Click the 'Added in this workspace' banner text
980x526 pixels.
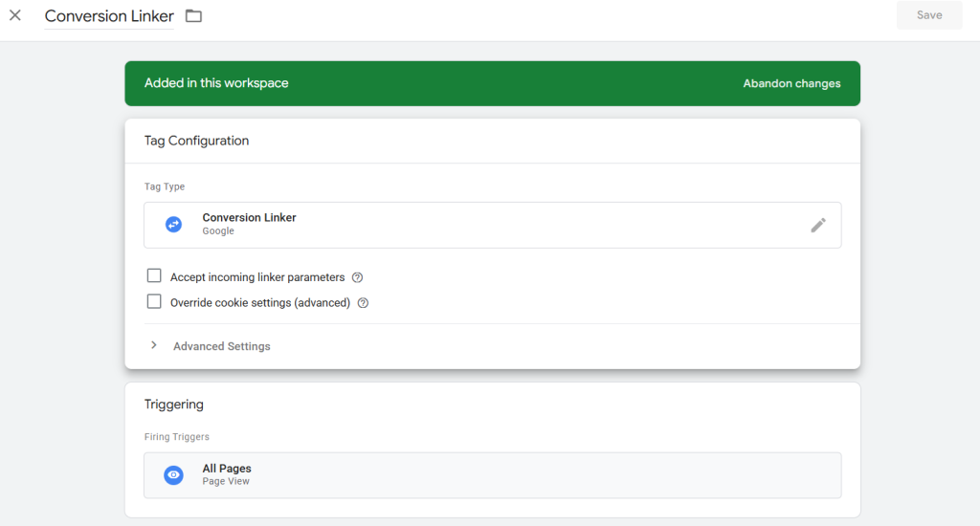point(216,83)
